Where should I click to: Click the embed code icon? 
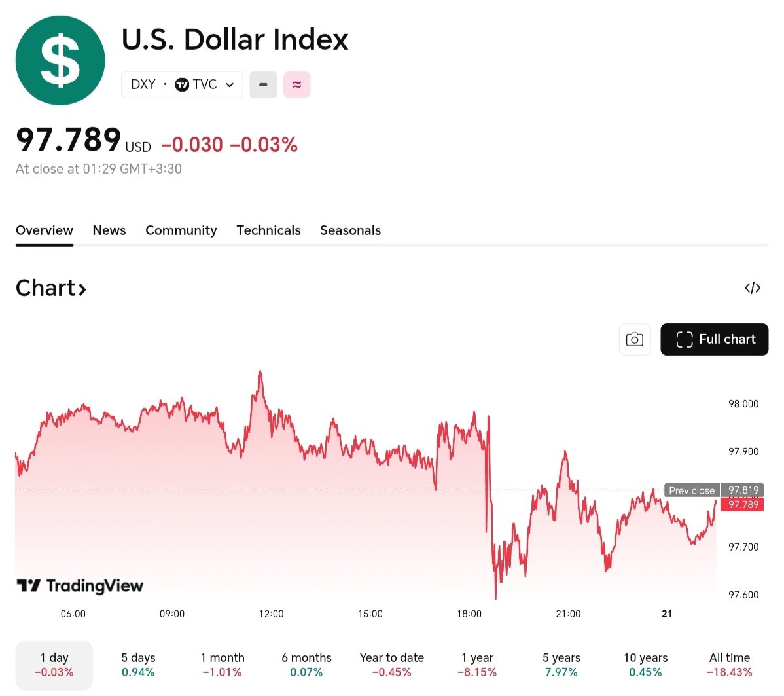click(x=753, y=288)
